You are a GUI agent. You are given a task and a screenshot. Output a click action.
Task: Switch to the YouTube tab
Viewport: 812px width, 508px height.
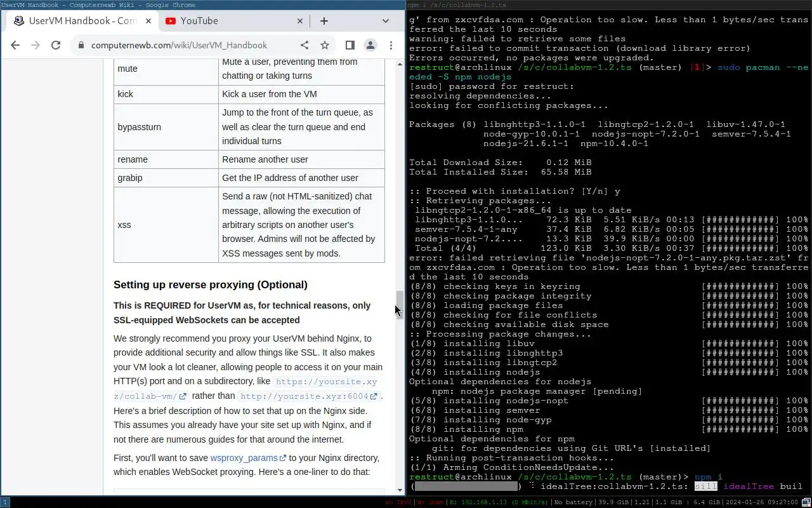(x=233, y=21)
